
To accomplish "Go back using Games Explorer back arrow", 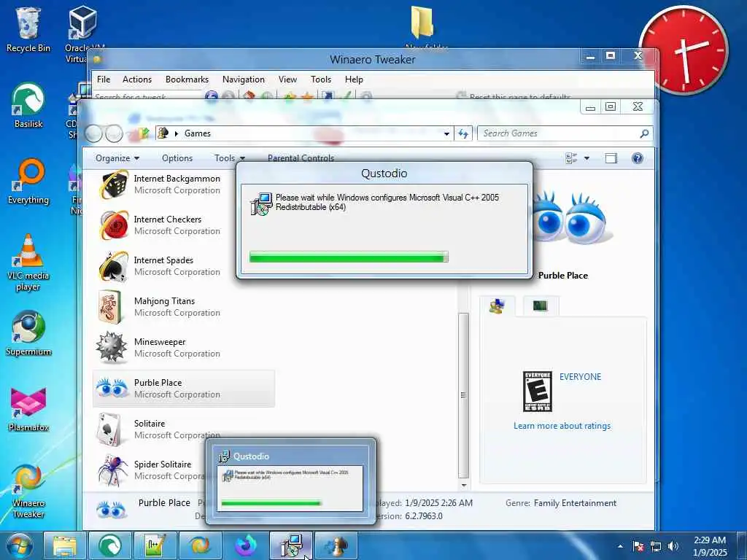I will [x=94, y=134].
